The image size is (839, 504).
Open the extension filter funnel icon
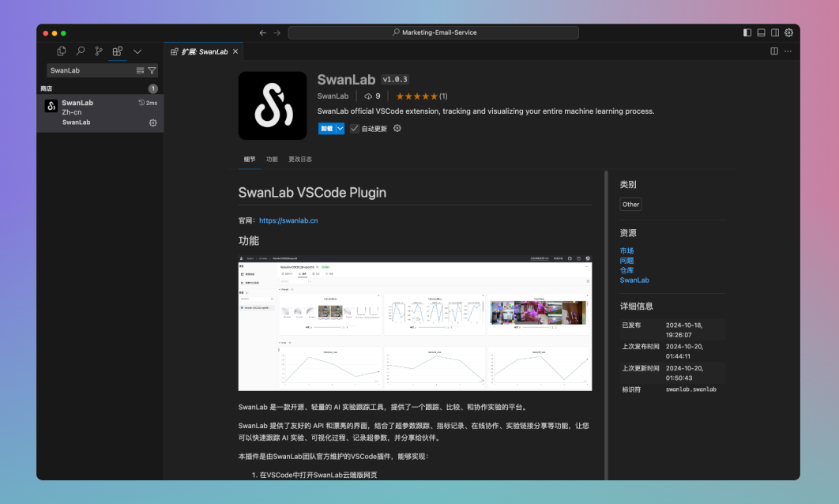(x=152, y=70)
